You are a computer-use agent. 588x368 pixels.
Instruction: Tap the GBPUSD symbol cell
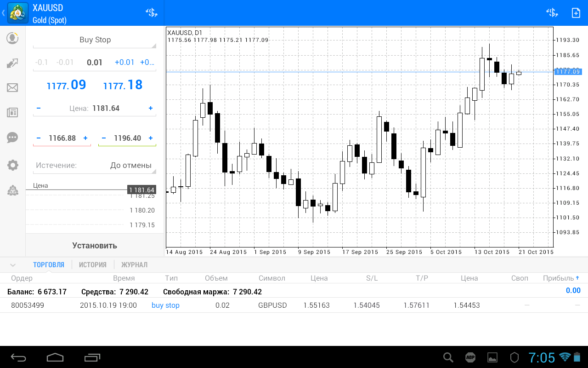click(272, 305)
